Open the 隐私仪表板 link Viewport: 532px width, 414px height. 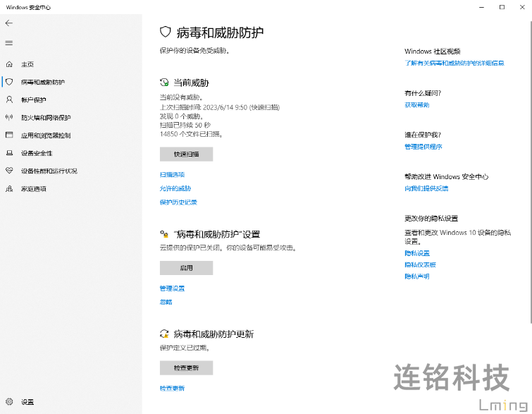coord(420,265)
